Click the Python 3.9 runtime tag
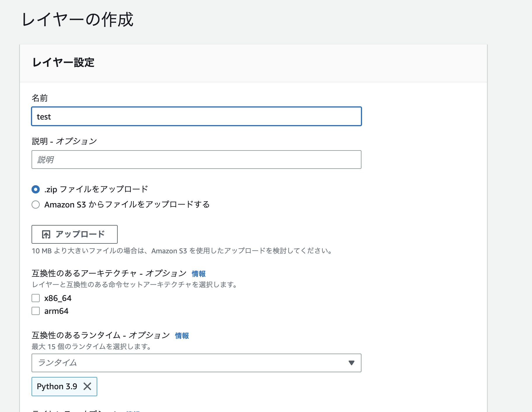This screenshot has height=412, width=532. pyautogui.click(x=57, y=386)
